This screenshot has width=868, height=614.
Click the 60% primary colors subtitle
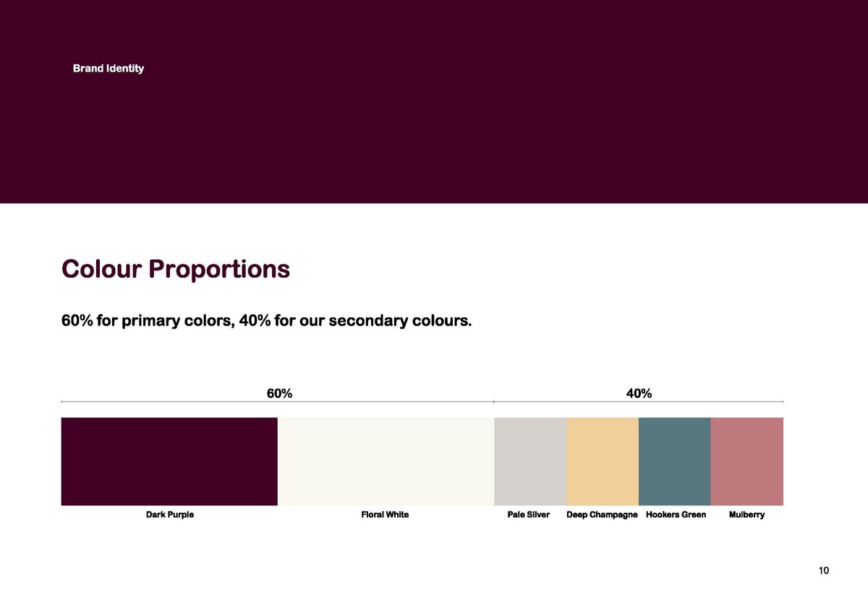(267, 320)
